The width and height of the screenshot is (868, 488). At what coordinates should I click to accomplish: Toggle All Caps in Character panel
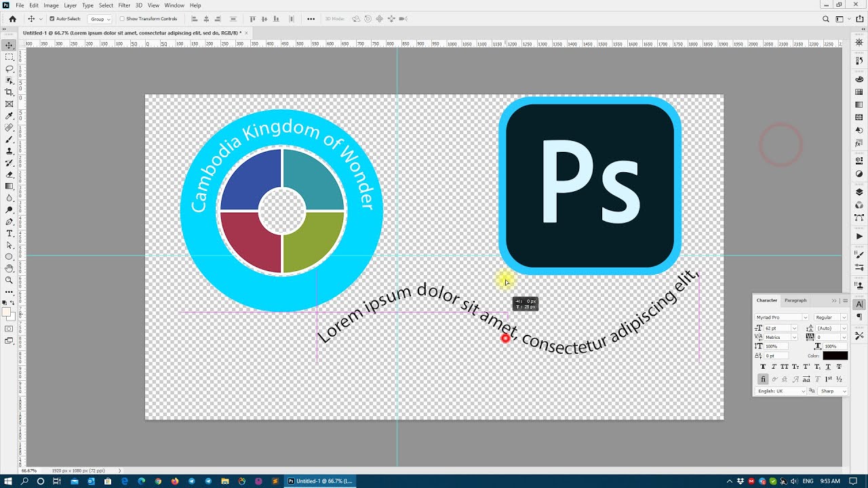pyautogui.click(x=785, y=367)
